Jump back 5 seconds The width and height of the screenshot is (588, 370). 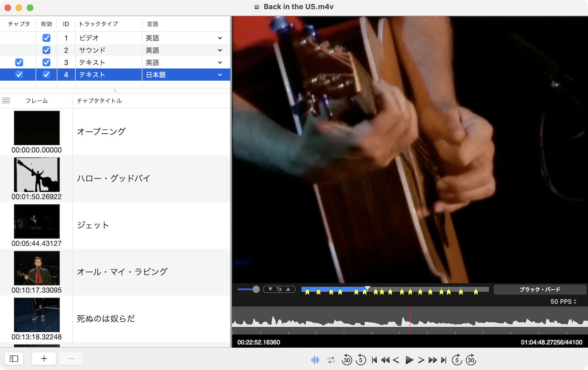pos(361,360)
